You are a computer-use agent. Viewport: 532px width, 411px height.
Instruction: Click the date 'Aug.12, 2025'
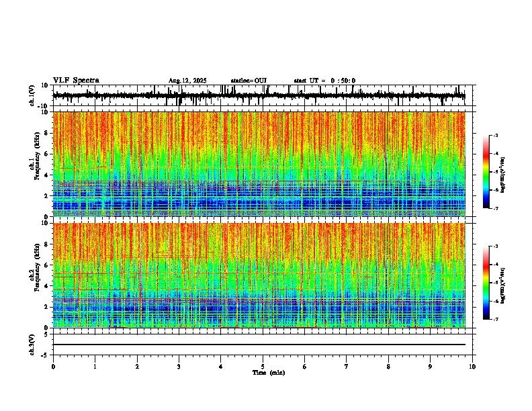(x=187, y=81)
